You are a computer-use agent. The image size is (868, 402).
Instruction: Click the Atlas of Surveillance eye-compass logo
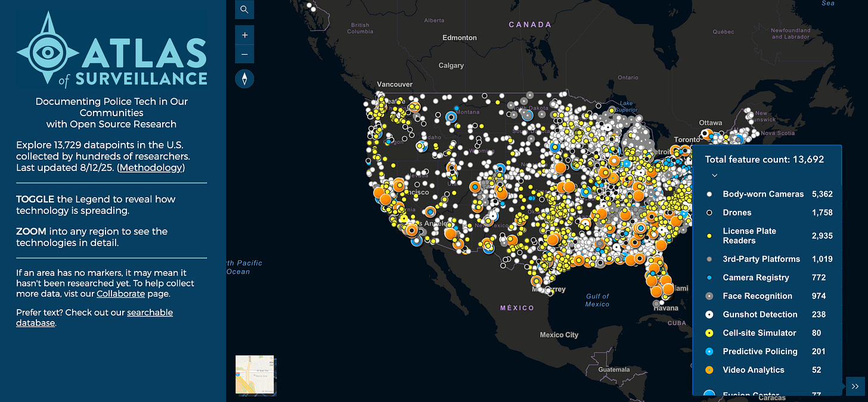48,52
